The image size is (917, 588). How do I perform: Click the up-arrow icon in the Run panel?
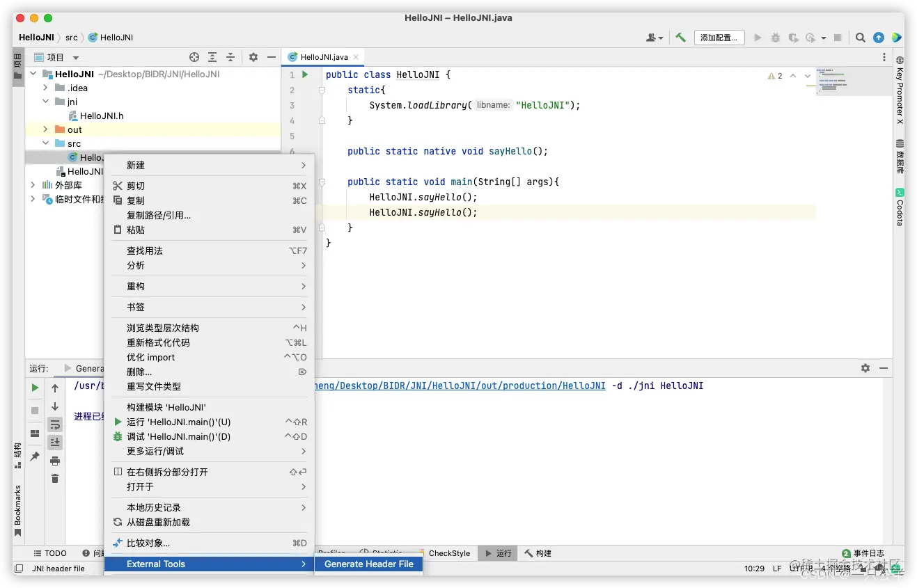click(x=55, y=388)
